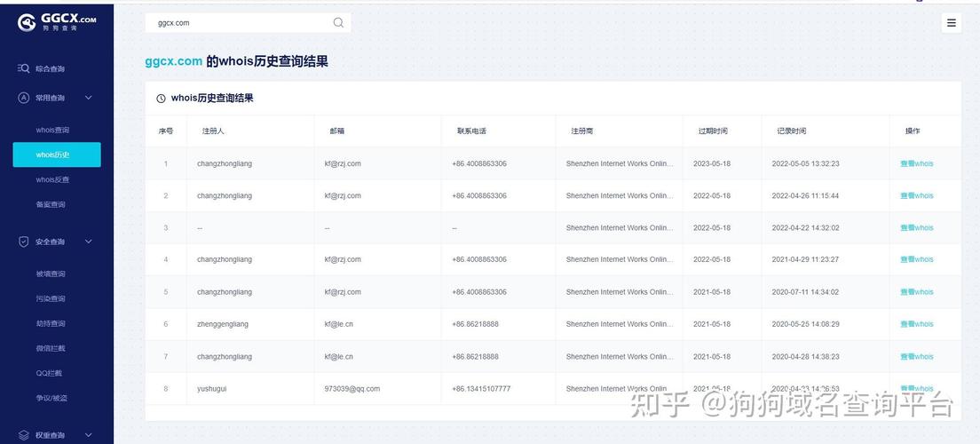Open 争议/被盗 in the sidebar
Viewport: 980px width, 444px height.
point(51,399)
